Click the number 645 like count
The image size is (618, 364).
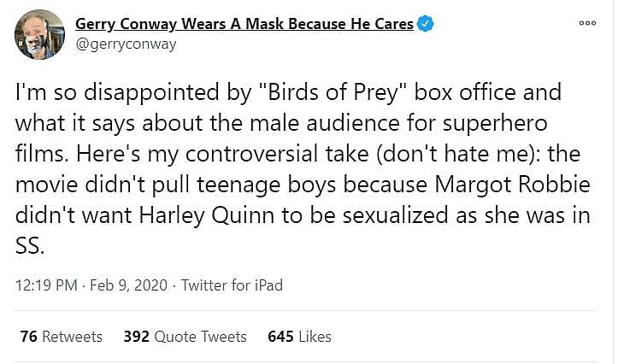pos(280,337)
